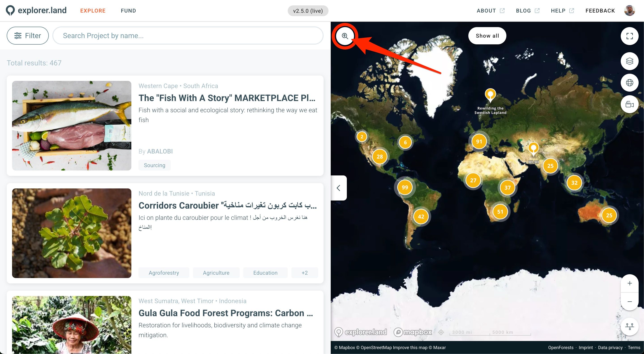This screenshot has height=354, width=644.
Task: Click the OpenForests footer link
Action: coord(561,348)
